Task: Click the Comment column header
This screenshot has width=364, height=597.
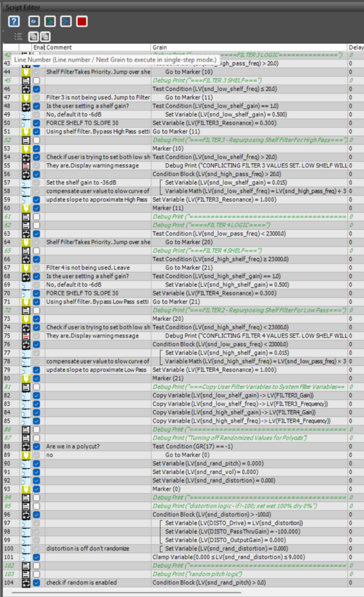Action: (x=98, y=47)
